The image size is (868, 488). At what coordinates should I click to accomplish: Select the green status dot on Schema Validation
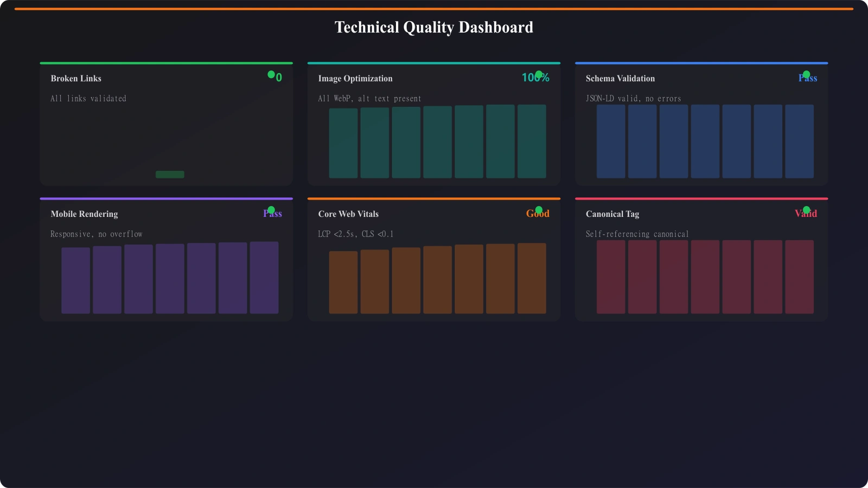[806, 73]
